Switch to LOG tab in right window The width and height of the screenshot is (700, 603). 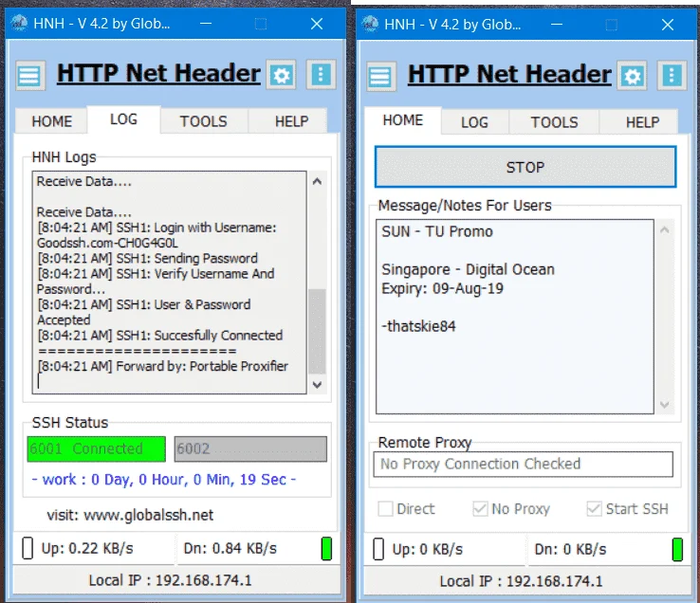tap(474, 122)
